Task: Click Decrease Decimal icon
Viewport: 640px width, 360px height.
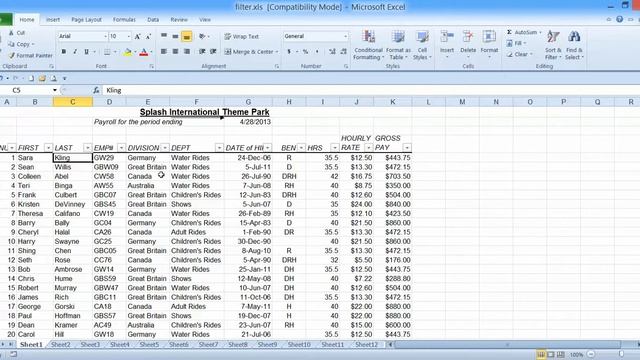Action: (x=343, y=52)
